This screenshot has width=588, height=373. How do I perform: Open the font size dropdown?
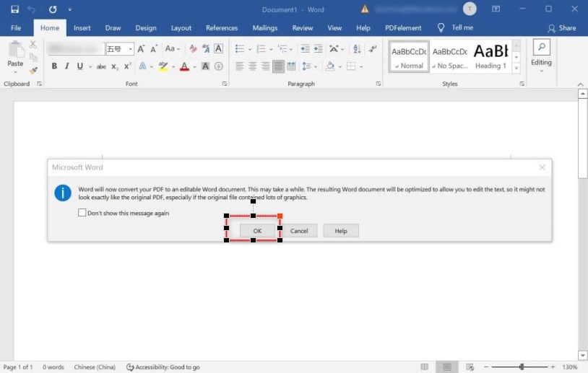click(x=130, y=48)
